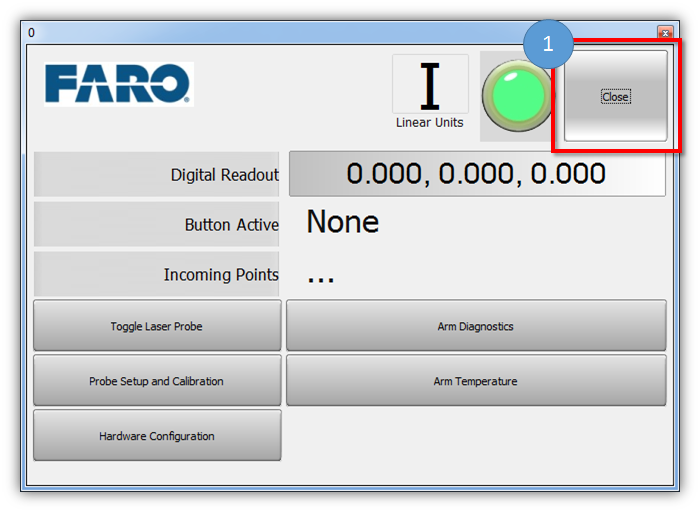Select the Button Active label

coord(231,225)
